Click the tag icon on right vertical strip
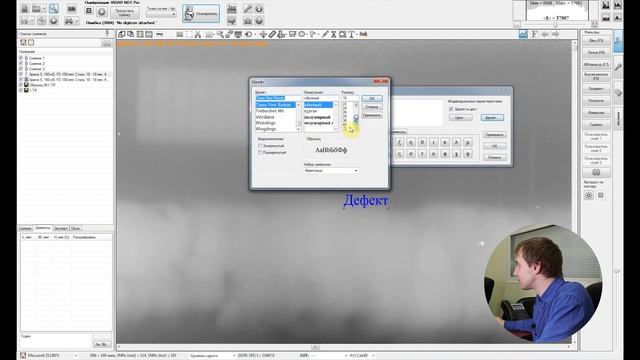The image size is (640, 360). 618,93
